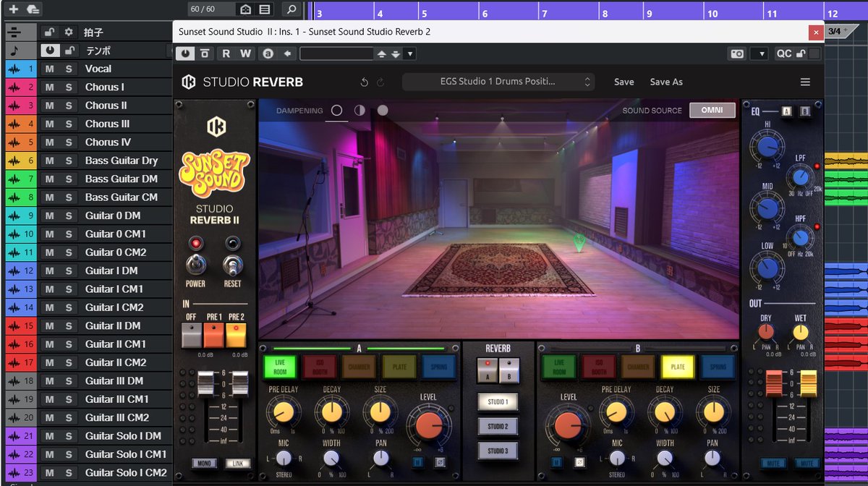
Task: Click the copy A to B arrow icon
Action: [288, 54]
